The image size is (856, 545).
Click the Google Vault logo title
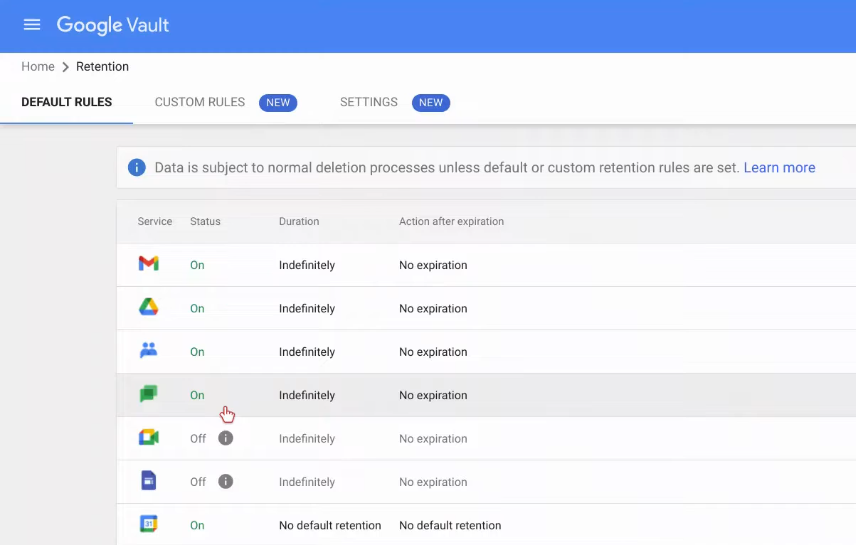pos(113,25)
